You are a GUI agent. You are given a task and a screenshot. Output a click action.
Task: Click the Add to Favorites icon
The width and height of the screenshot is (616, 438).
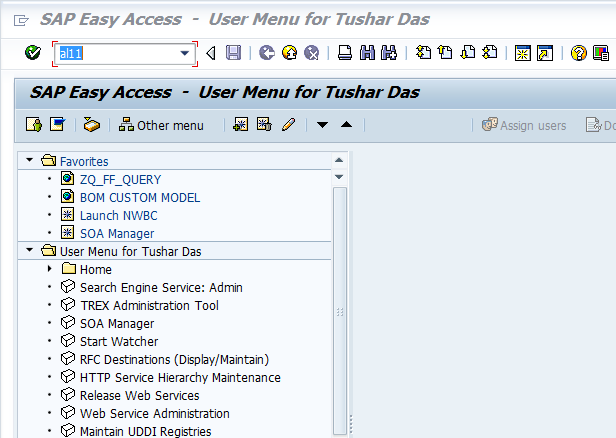pos(240,125)
